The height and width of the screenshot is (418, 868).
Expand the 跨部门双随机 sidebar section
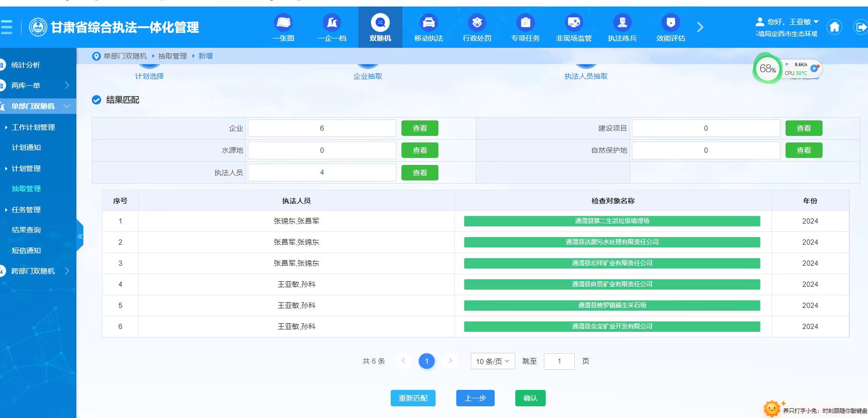tap(37, 271)
